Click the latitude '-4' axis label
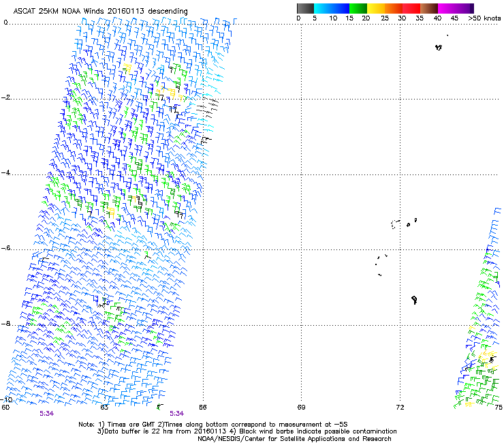Viewport: 504px width, 443px height. [5, 172]
